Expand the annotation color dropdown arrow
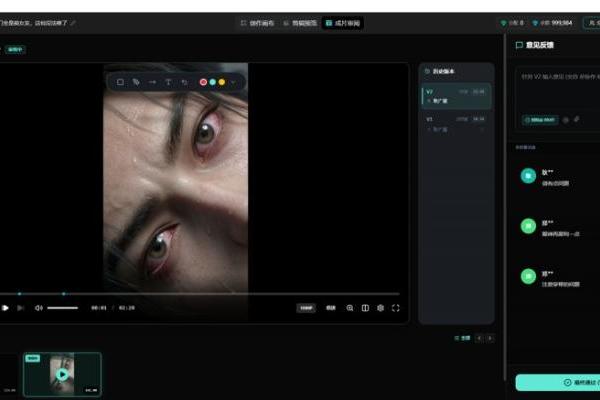Screen dimensions: 600x400 233,82
